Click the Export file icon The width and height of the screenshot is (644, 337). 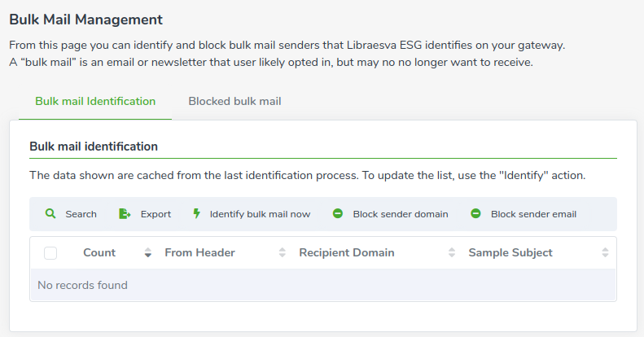pyautogui.click(x=125, y=214)
